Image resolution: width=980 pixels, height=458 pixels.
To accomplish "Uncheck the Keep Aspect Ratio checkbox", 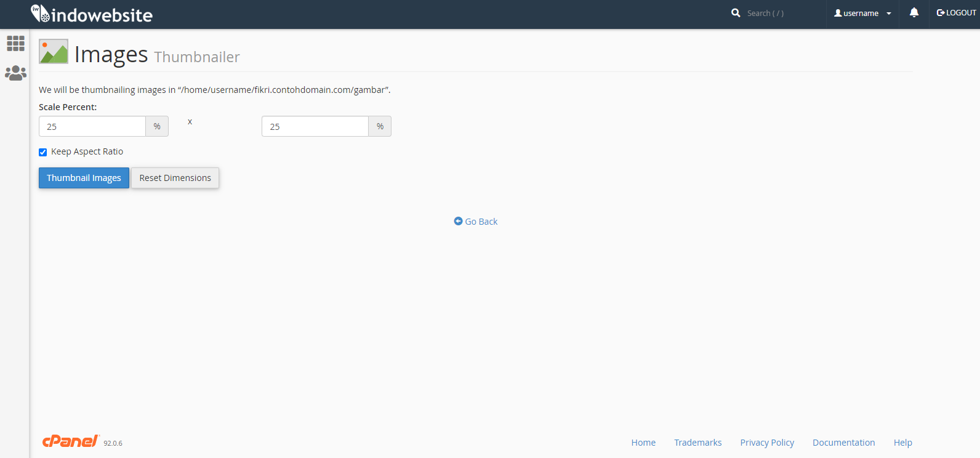I will (43, 152).
